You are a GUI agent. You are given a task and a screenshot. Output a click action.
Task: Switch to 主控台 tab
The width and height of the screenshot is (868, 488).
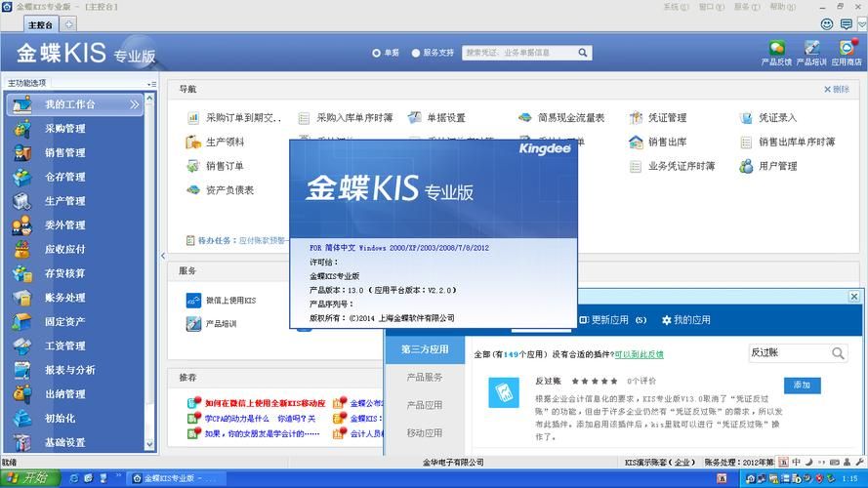point(40,25)
